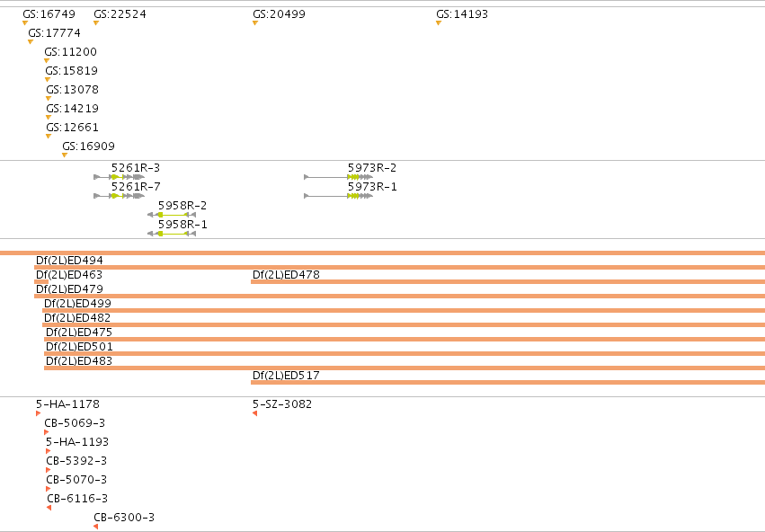Click the GS:16749 insertion marker label
765x532 pixels.
[x=49, y=14]
